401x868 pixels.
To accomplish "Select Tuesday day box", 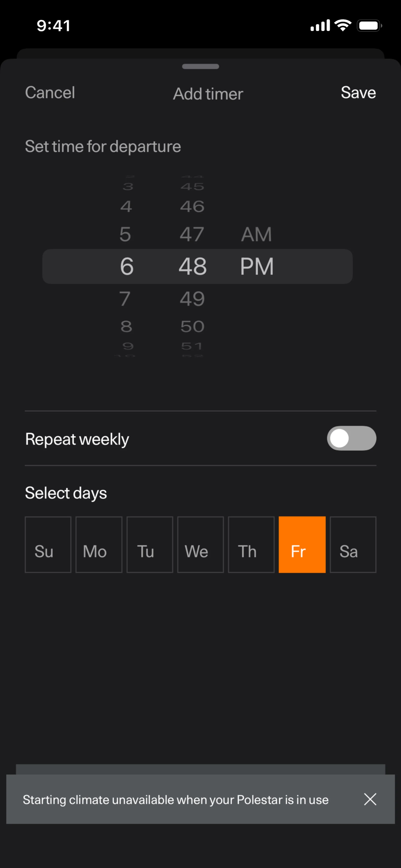I will tap(150, 545).
